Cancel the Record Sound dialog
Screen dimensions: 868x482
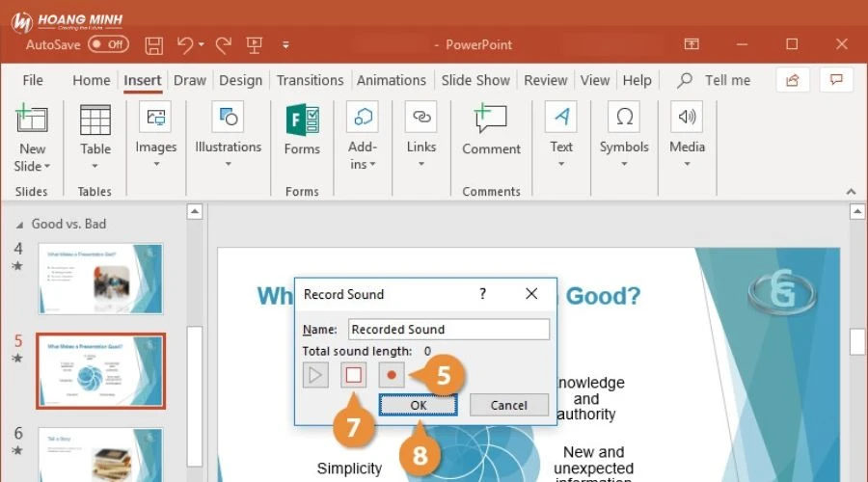point(508,405)
